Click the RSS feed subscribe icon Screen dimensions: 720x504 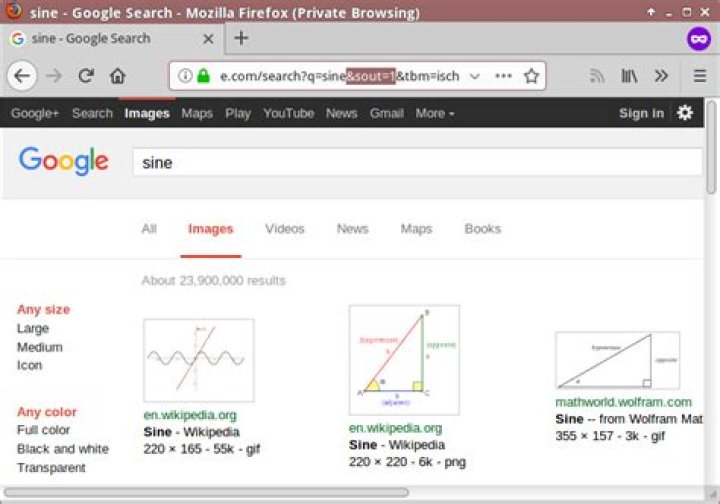(x=596, y=76)
